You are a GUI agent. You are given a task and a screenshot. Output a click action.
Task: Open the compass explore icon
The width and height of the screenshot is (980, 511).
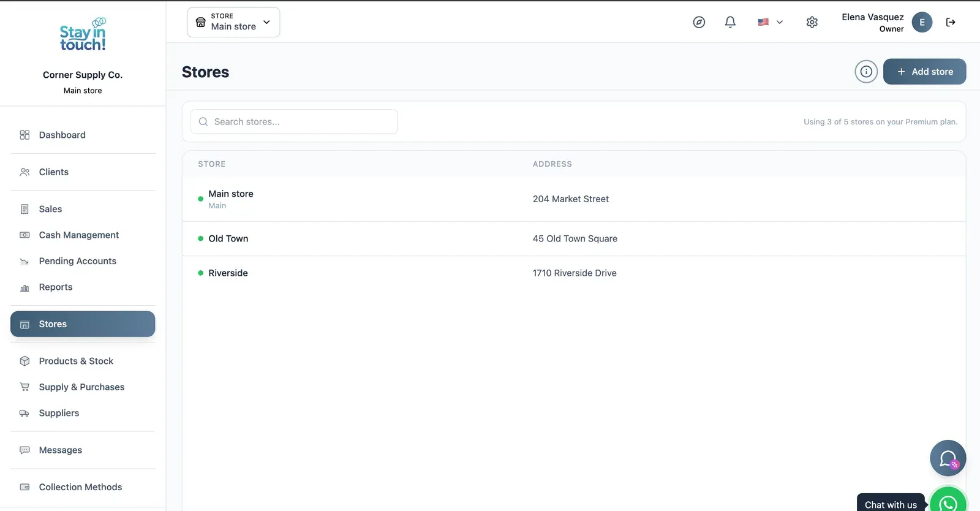pyautogui.click(x=699, y=22)
